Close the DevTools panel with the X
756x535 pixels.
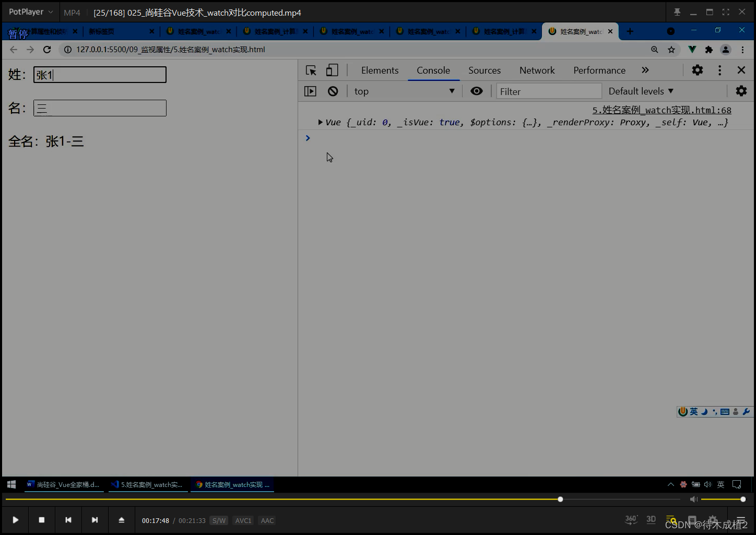click(x=741, y=70)
